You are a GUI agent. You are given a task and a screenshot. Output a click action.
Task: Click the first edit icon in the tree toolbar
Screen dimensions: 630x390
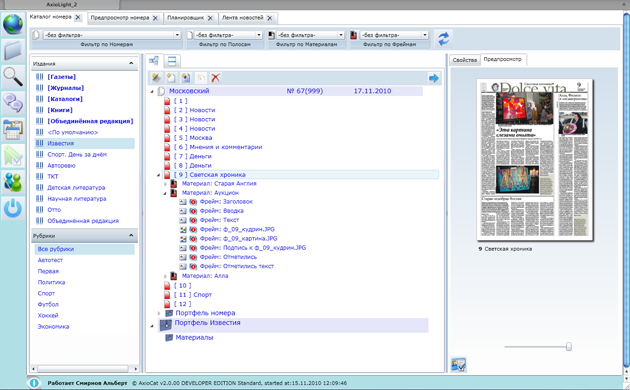[x=156, y=78]
